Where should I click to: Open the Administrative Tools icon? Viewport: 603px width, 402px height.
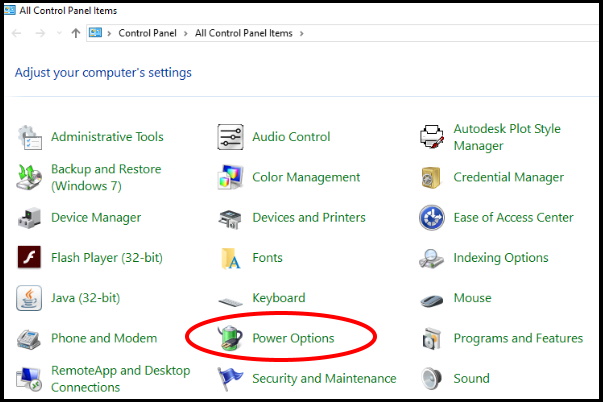(x=30, y=137)
